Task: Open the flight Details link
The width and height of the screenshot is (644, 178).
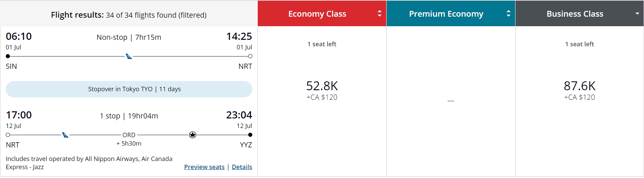Action: [x=242, y=167]
